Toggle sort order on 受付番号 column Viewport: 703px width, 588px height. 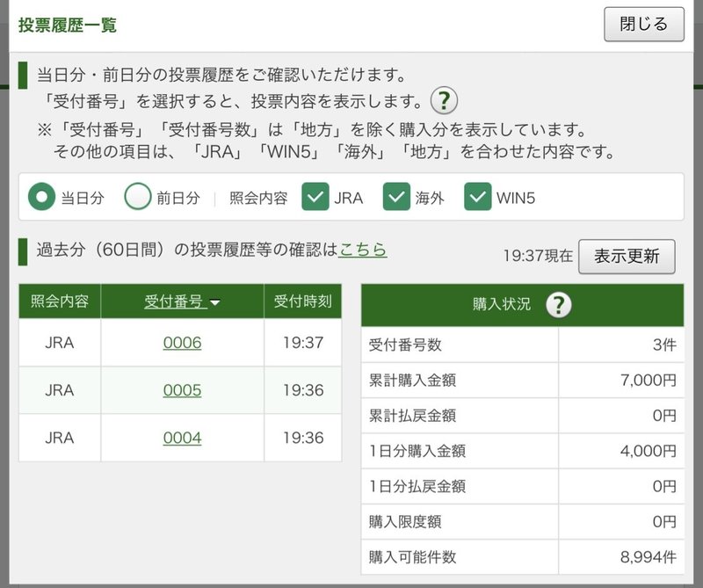[182, 301]
